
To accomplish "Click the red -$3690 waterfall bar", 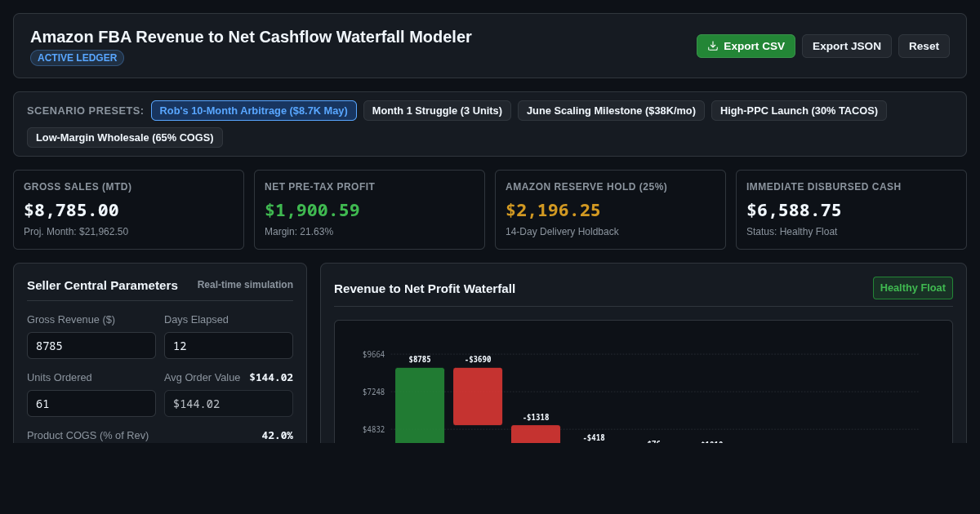I will (478, 397).
